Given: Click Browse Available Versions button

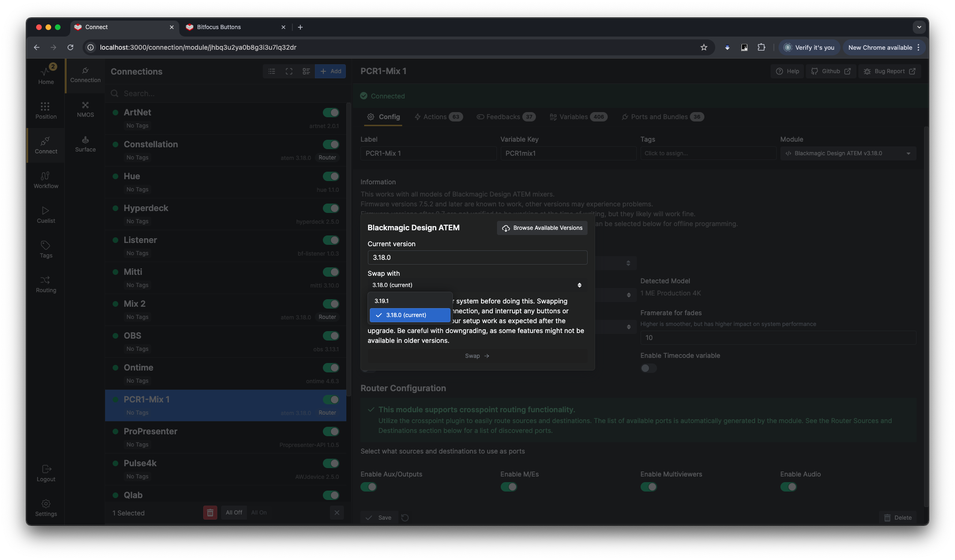Looking at the screenshot, I should pyautogui.click(x=542, y=228).
